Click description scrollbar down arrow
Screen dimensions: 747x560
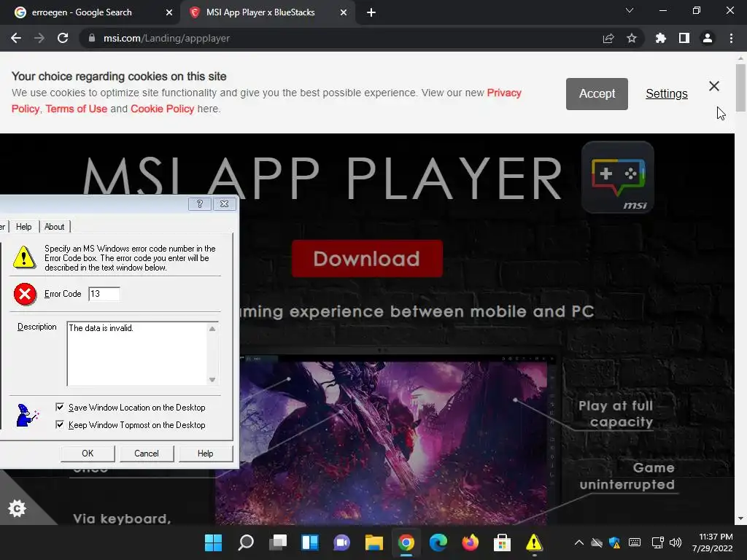[x=212, y=379]
